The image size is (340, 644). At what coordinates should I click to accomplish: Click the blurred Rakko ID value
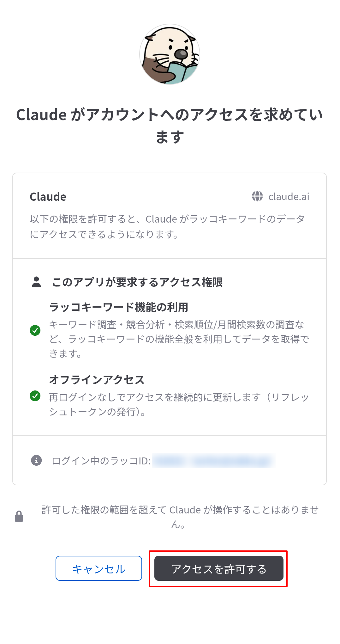click(x=213, y=461)
